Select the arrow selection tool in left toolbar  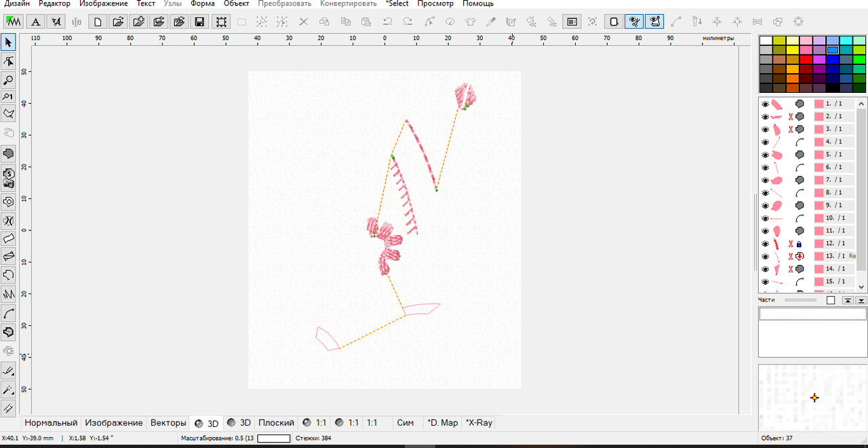(x=9, y=43)
